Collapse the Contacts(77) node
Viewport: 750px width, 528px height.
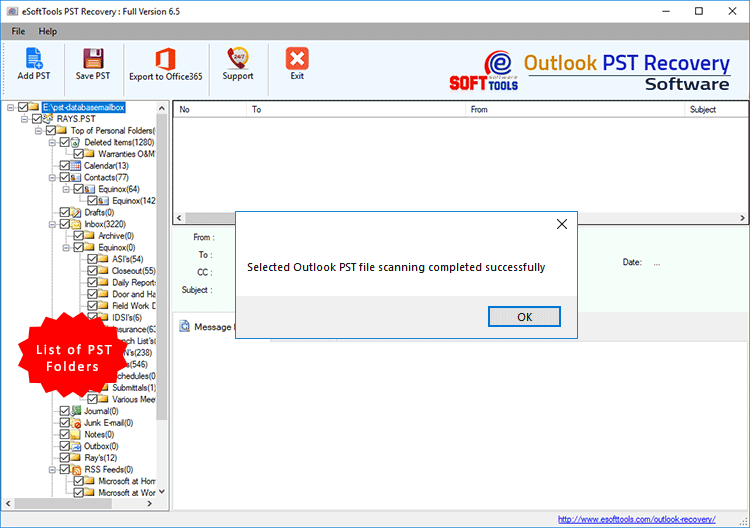(x=52, y=178)
